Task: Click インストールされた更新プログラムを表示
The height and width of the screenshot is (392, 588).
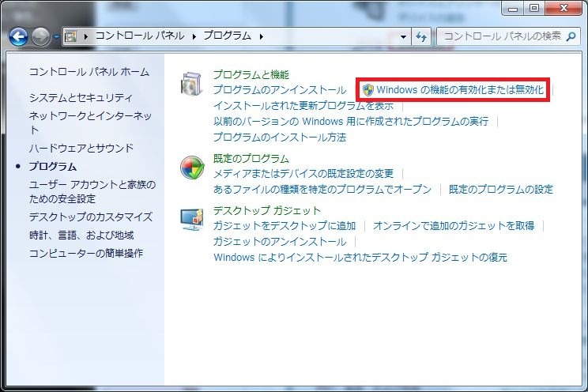Action: (303, 106)
